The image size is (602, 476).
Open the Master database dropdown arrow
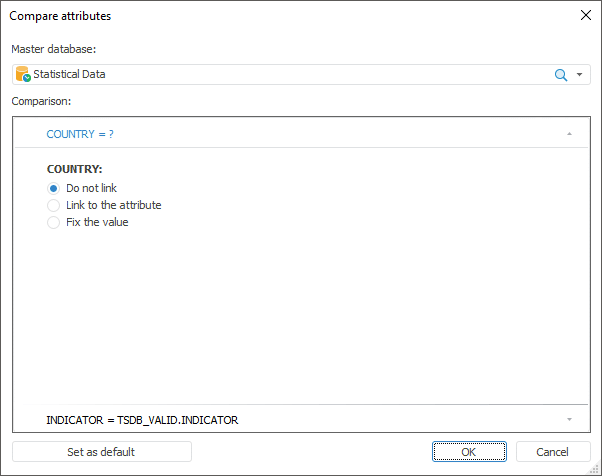(579, 74)
